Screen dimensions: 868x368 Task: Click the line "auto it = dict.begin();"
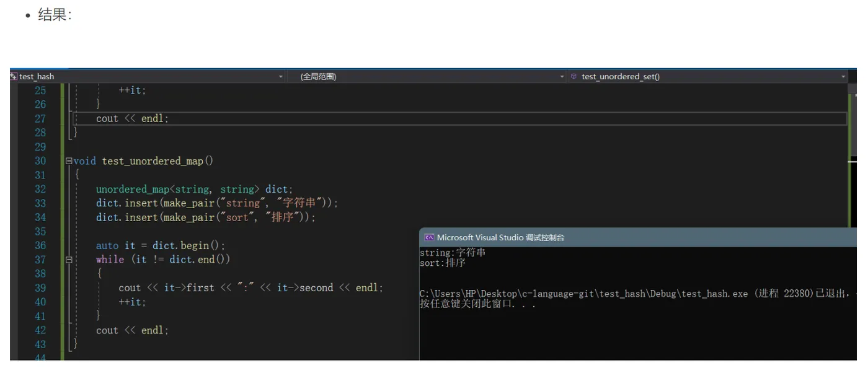(161, 246)
